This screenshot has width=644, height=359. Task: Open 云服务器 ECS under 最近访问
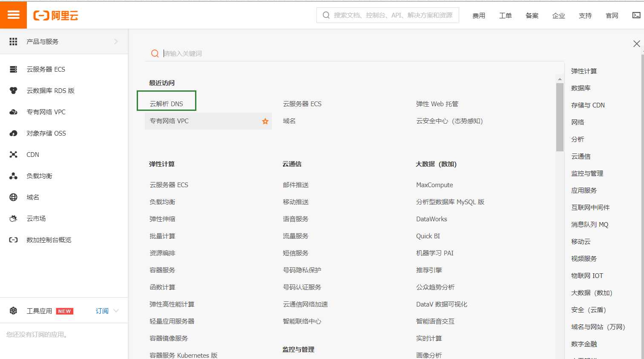[302, 104]
